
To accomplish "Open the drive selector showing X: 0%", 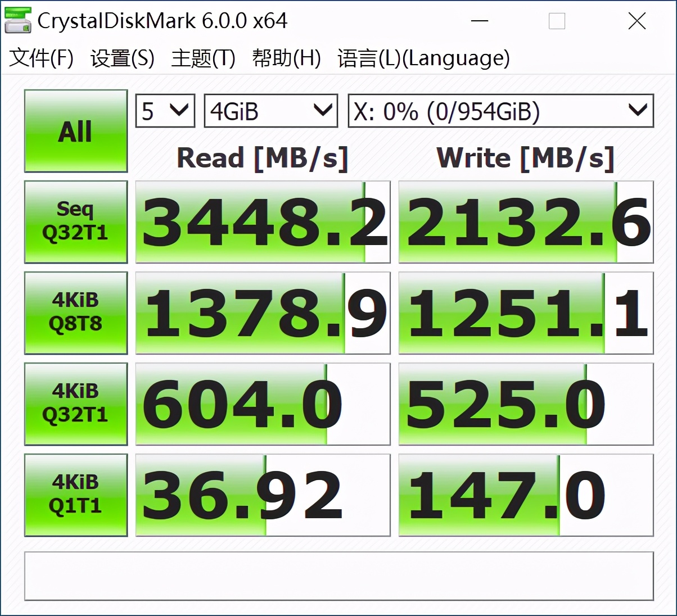I will click(x=500, y=110).
